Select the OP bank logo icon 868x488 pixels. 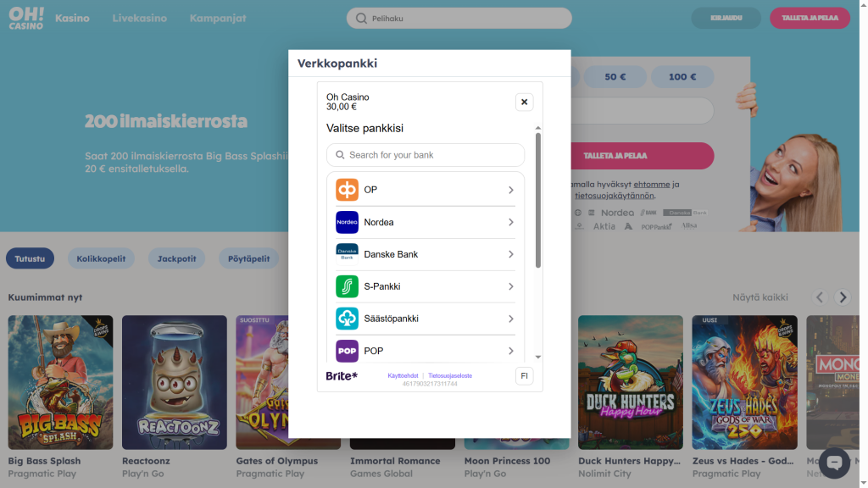pyautogui.click(x=347, y=190)
